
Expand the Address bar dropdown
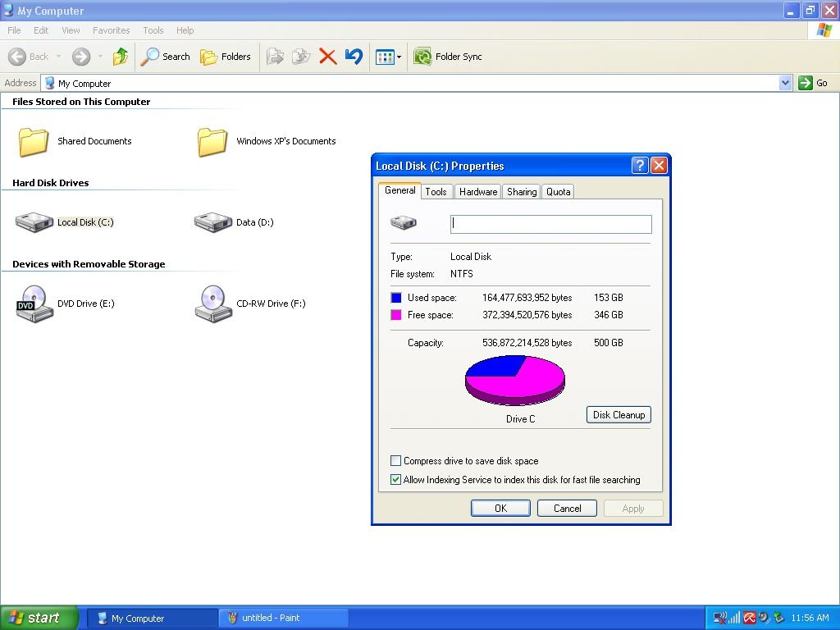tap(785, 83)
